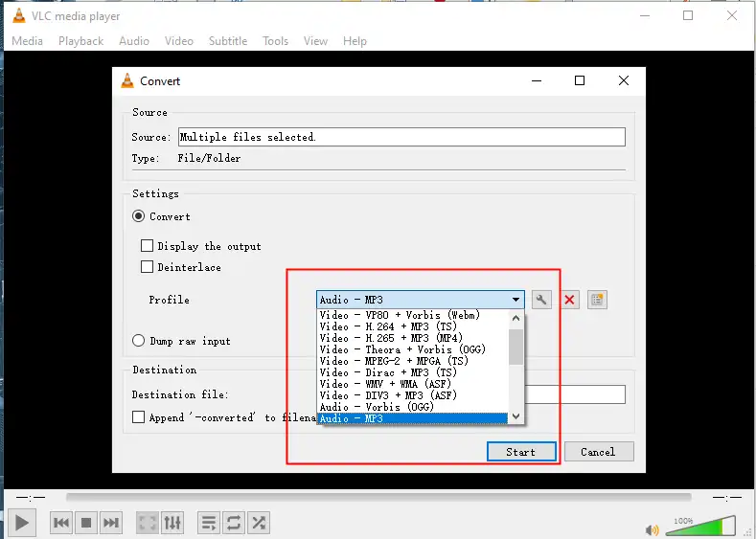Minimize the Convert dialog
The width and height of the screenshot is (756, 539).
[x=537, y=80]
